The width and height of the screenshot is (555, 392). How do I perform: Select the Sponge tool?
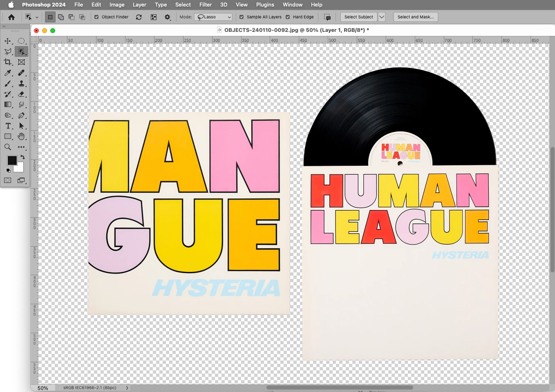point(8,115)
